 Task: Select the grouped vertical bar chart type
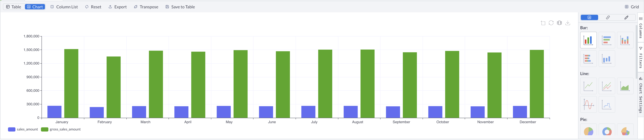589,40
